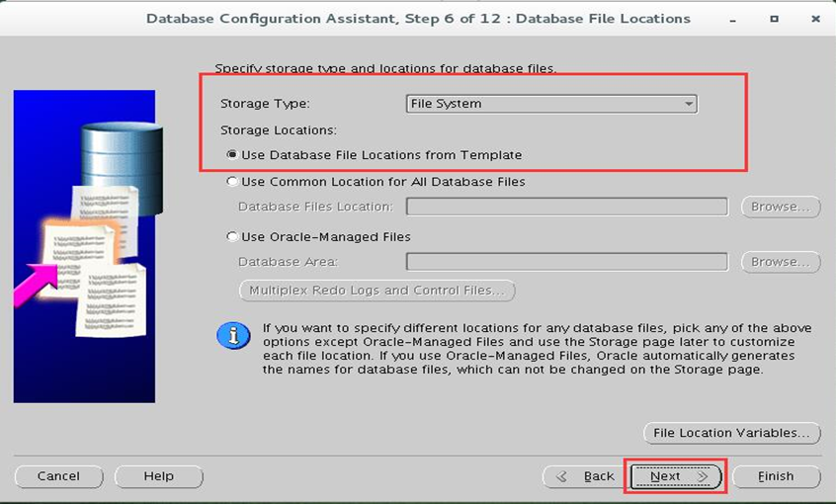The width and height of the screenshot is (836, 504).
Task: Click the 'Storage Locations:' label
Action: (x=279, y=130)
